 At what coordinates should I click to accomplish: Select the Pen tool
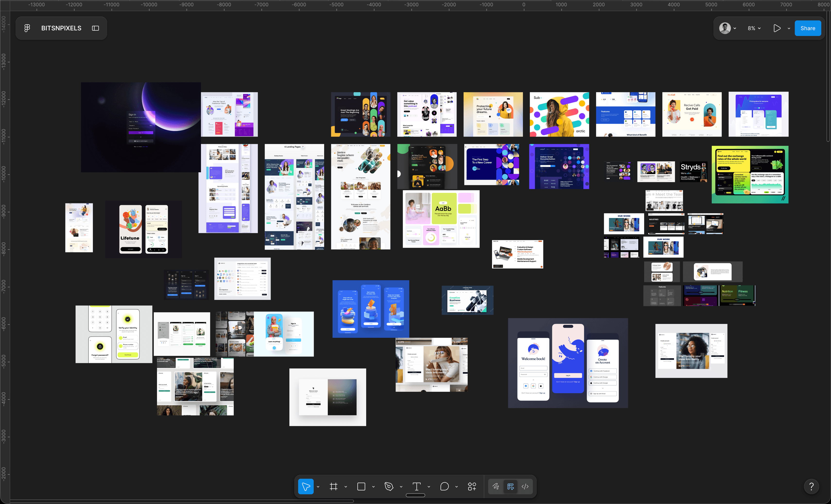click(x=389, y=487)
